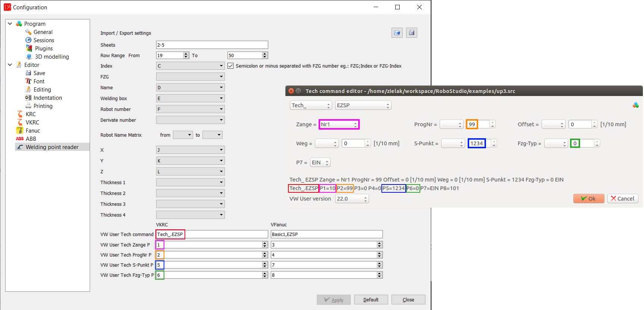This screenshot has height=310, width=644.
Task: Click VKRC Tech Zange P stepper arrows
Action: (x=265, y=245)
